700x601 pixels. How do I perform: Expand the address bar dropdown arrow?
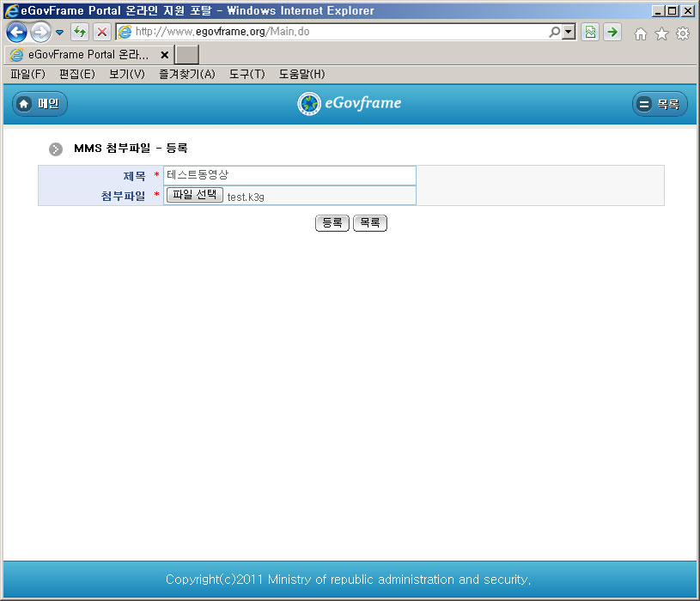click(569, 33)
